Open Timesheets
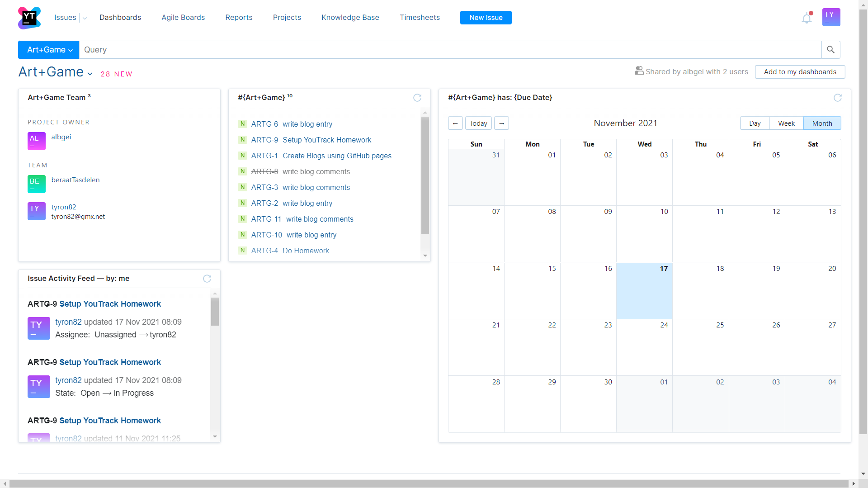Image resolution: width=868 pixels, height=488 pixels. pos(420,18)
